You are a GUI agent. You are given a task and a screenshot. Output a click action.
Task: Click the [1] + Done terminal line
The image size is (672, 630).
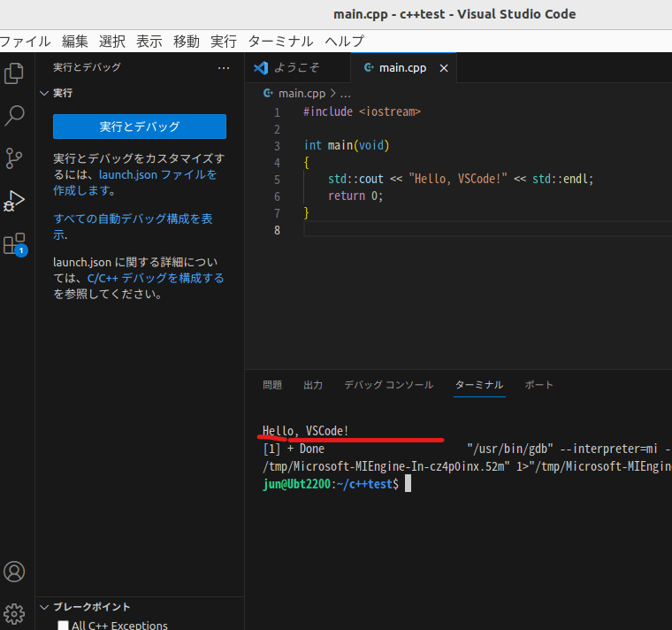tap(294, 449)
